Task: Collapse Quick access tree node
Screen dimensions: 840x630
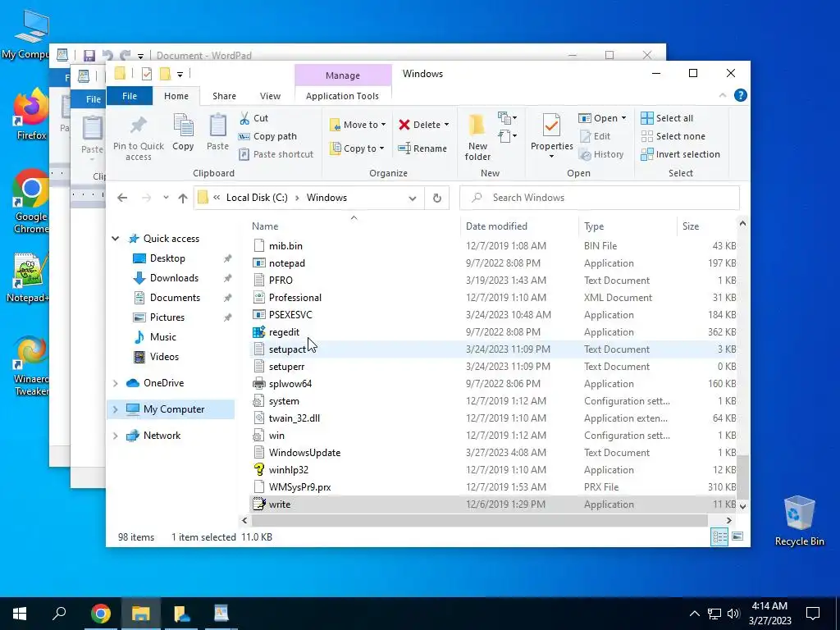Action: point(115,239)
